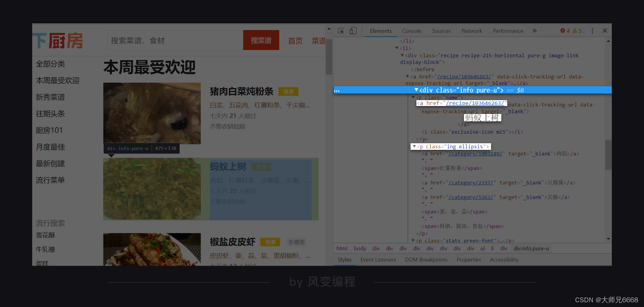This screenshot has width=644, height=307.
Task: Select the Styles subpanel tab
Action: coord(344,260)
